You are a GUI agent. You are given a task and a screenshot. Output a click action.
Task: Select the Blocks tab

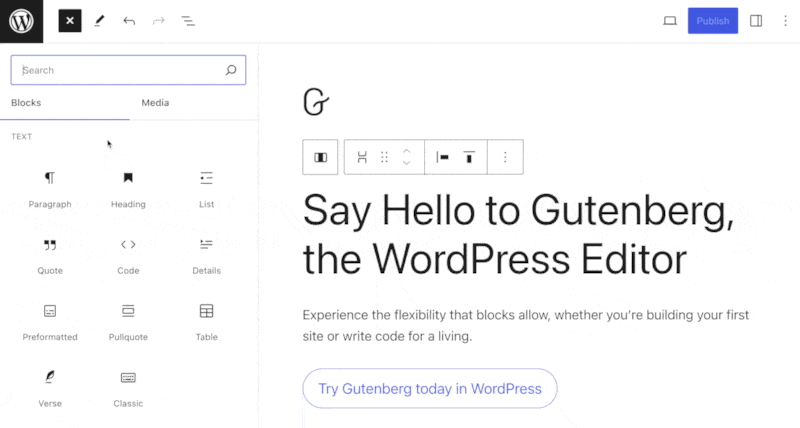tap(26, 103)
